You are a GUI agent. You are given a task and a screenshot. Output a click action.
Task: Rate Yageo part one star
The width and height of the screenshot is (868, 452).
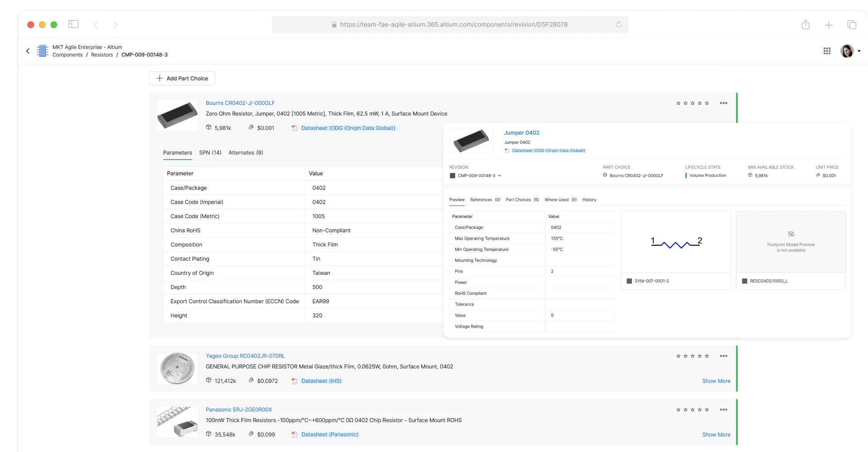click(x=678, y=356)
